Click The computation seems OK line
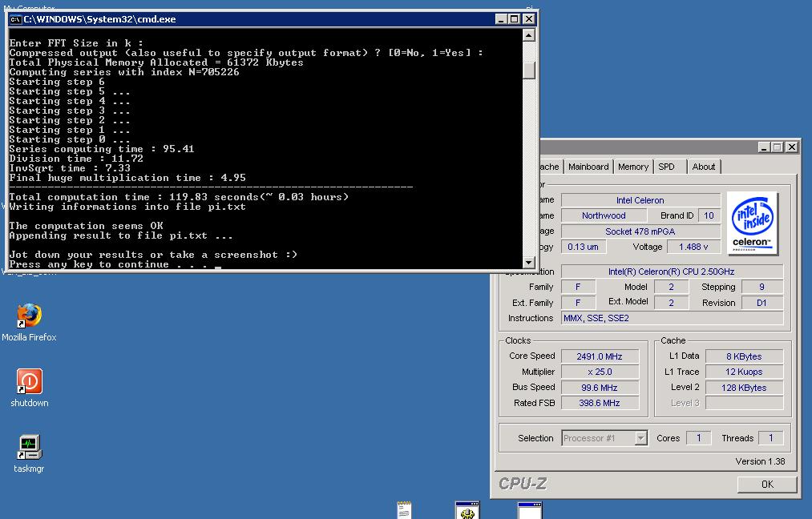This screenshot has height=519, width=812. point(86,226)
